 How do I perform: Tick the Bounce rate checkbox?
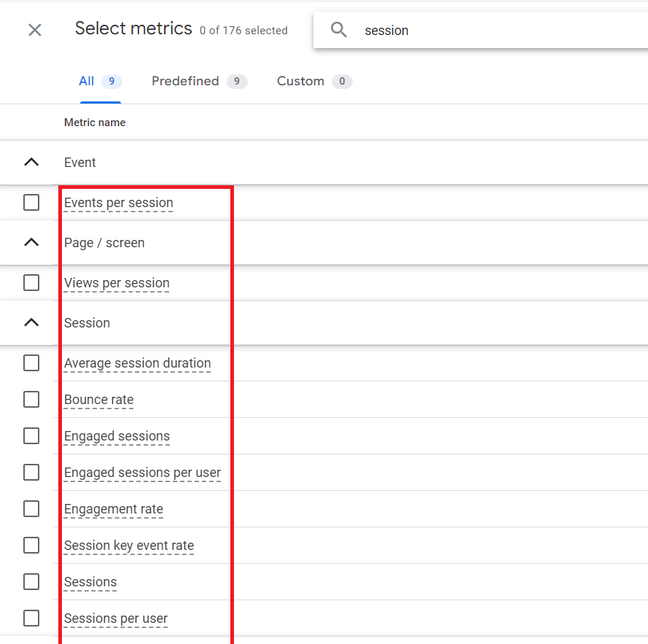(31, 400)
